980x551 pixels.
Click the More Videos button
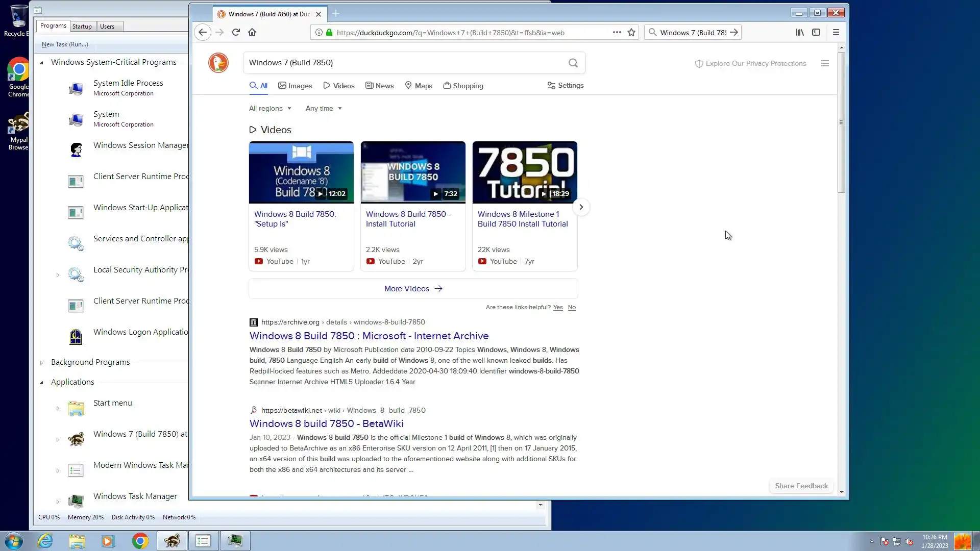pyautogui.click(x=413, y=289)
